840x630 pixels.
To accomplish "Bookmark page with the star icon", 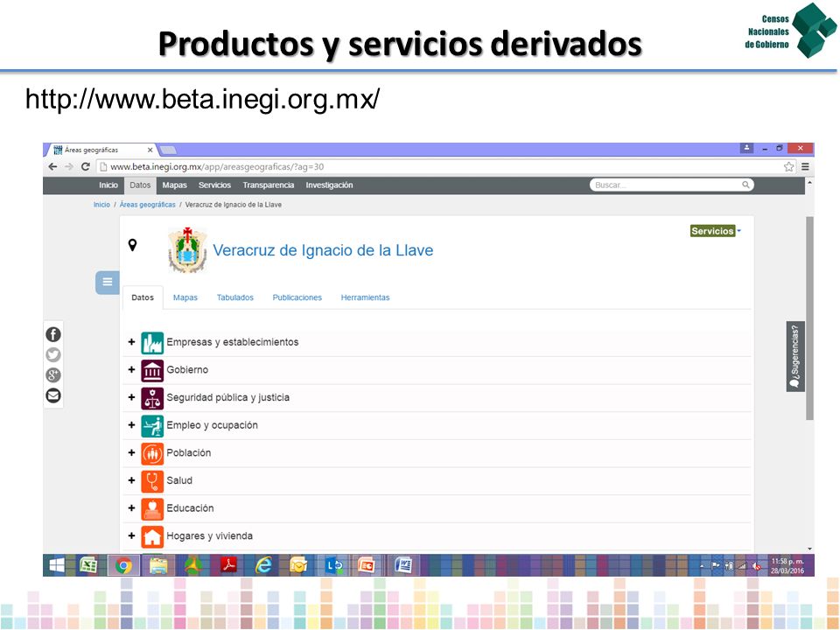I will (x=788, y=166).
